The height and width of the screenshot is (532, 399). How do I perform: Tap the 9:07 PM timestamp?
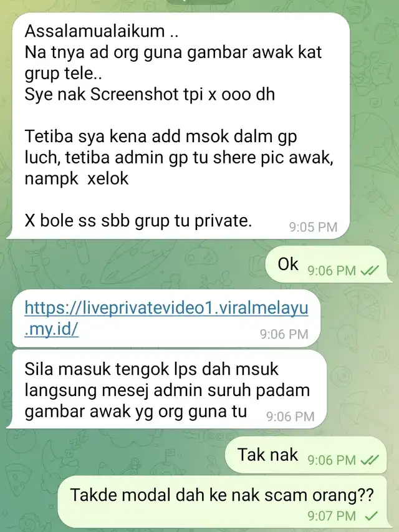click(332, 516)
